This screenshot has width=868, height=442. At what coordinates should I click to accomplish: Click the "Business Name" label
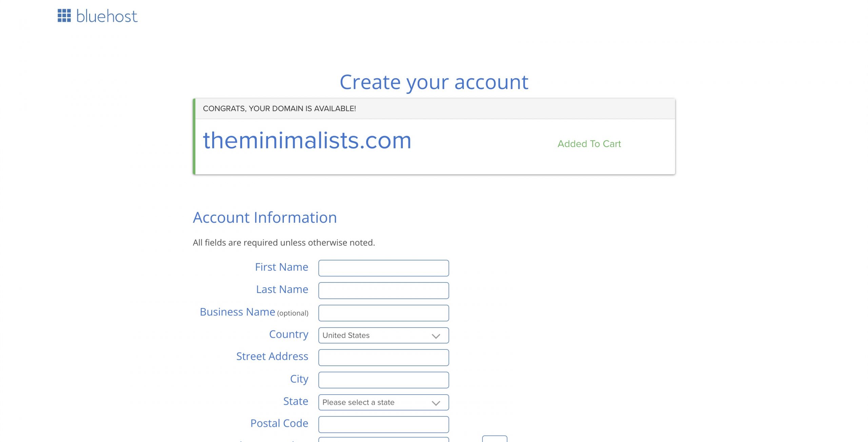237,312
